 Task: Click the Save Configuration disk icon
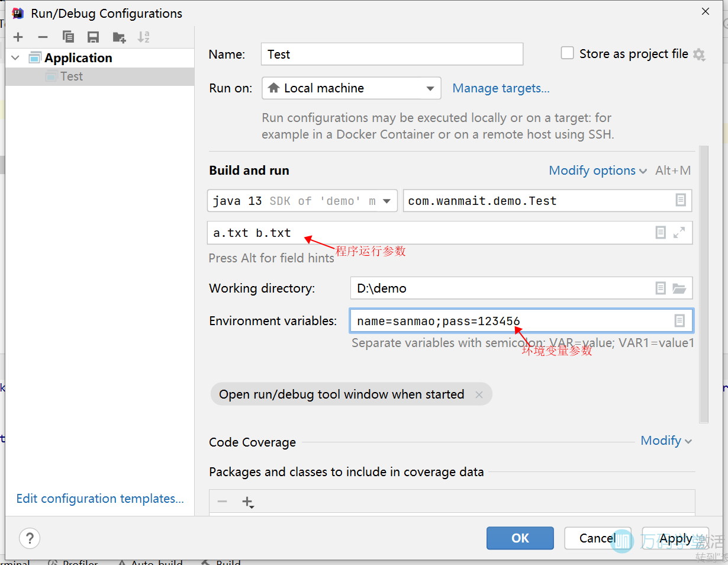(93, 37)
